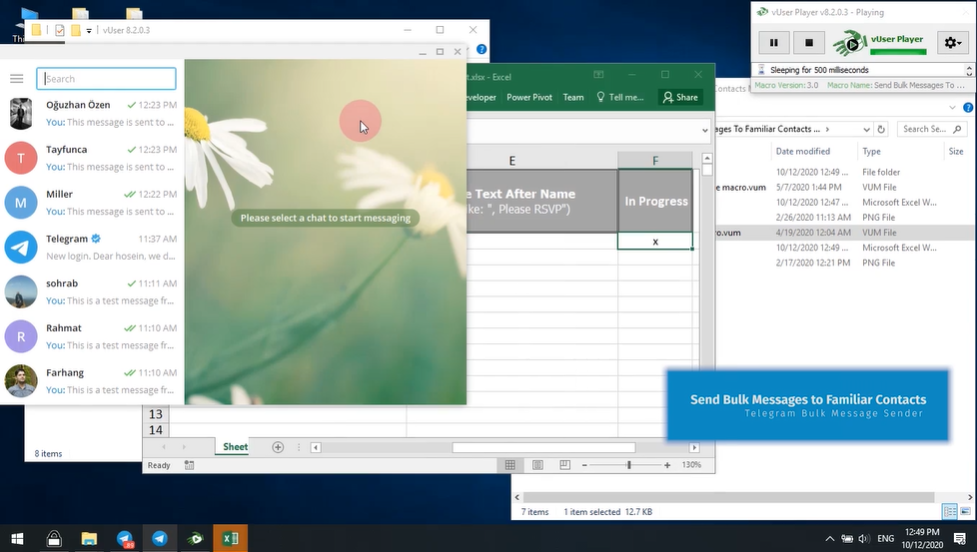The height and width of the screenshot is (552, 977).
Task: Switch to the Power Pivot tab in Excel
Action: click(529, 97)
